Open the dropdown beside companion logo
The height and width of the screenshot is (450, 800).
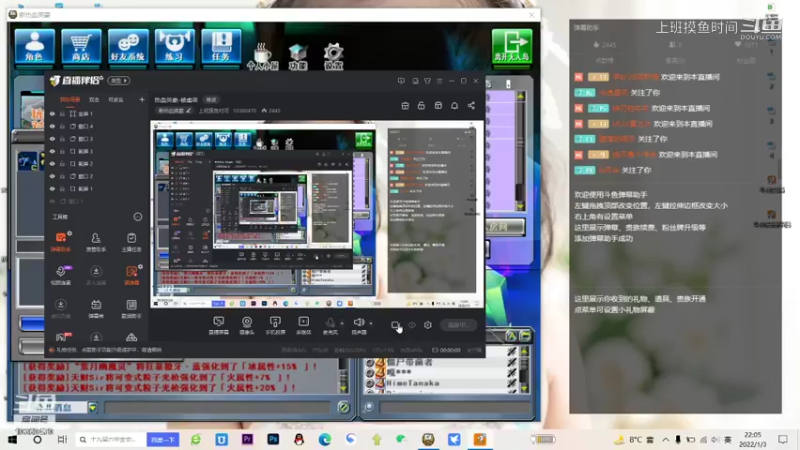tap(119, 81)
